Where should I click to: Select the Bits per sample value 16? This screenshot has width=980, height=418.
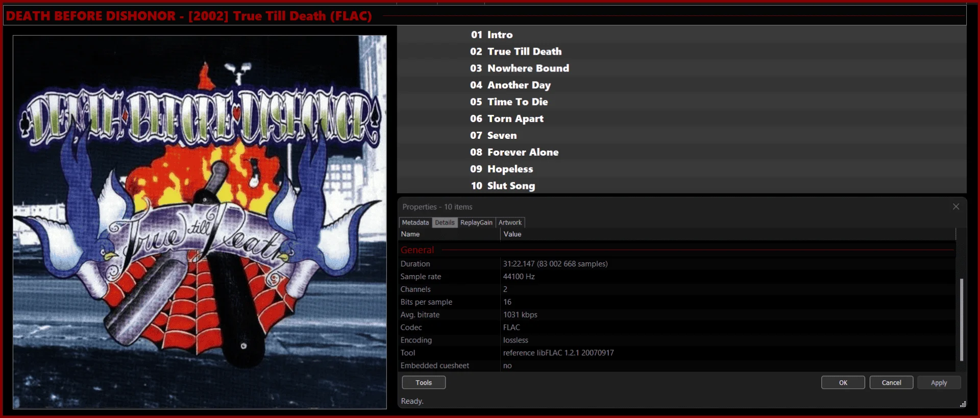point(507,302)
